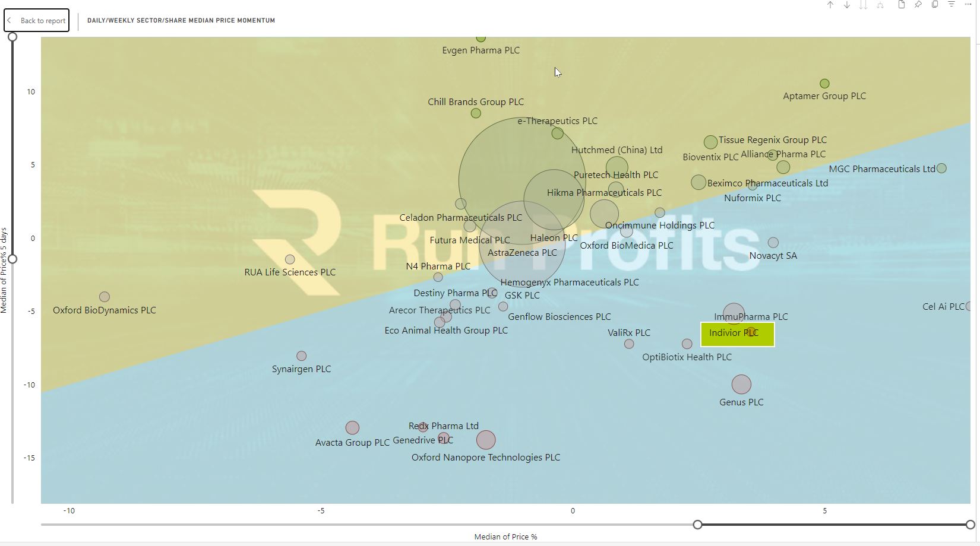This screenshot has height=546, width=980.
Task: Select the Oxford BioDynamics PLC data point
Action: click(105, 297)
